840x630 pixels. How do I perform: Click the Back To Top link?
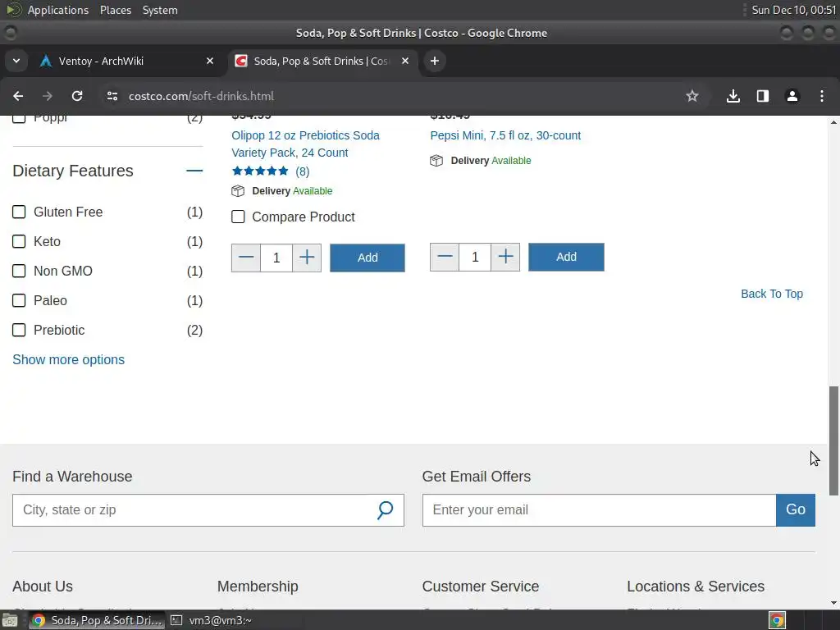click(771, 294)
